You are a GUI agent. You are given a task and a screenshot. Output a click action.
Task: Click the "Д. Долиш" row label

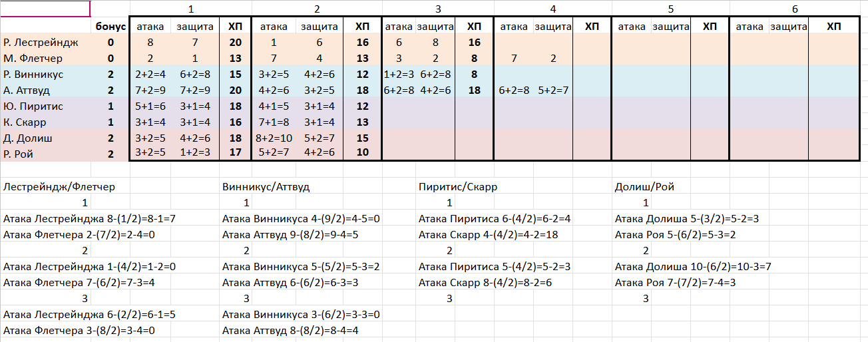28,138
